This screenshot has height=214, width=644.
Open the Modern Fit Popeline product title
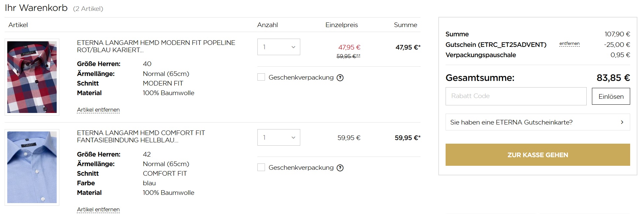point(156,46)
